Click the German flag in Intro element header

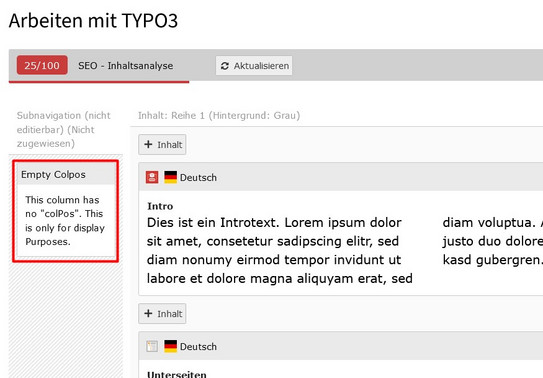170,177
